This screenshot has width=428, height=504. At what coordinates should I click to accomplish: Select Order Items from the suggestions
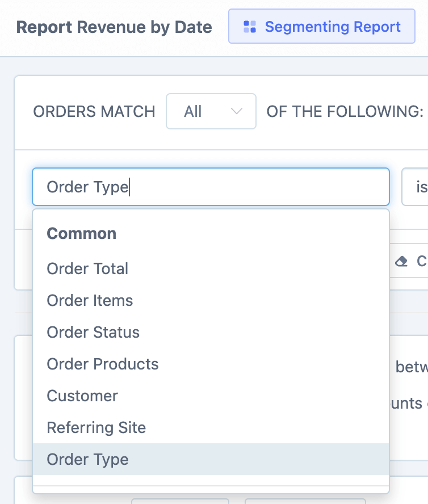tap(89, 300)
